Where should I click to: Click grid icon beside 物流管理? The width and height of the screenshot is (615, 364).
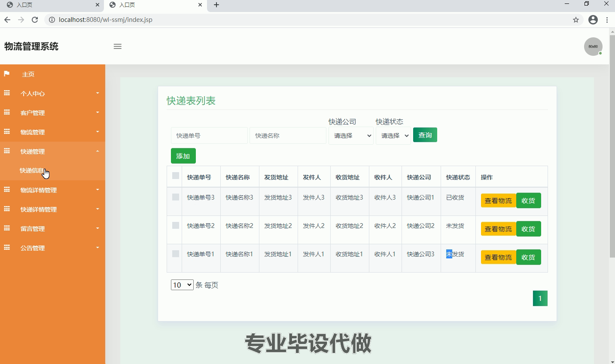click(x=7, y=132)
